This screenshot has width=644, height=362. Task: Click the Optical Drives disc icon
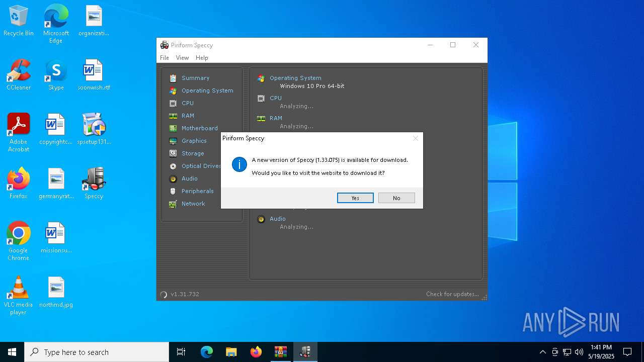tap(173, 166)
